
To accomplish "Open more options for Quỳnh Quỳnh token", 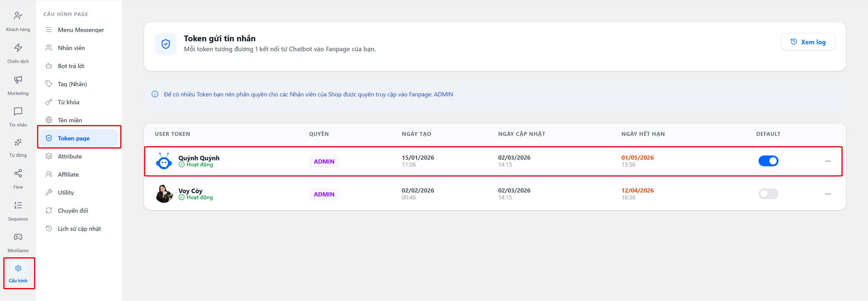I will [828, 161].
